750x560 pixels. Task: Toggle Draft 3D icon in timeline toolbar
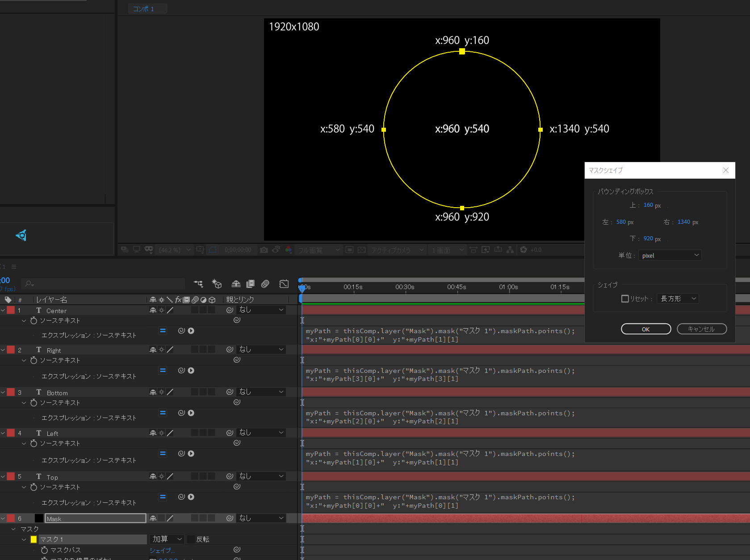click(x=217, y=284)
